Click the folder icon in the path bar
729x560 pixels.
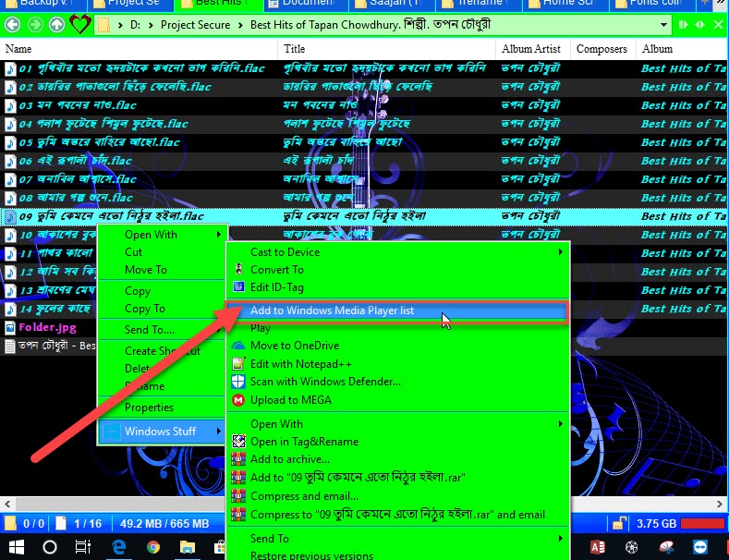point(104,25)
